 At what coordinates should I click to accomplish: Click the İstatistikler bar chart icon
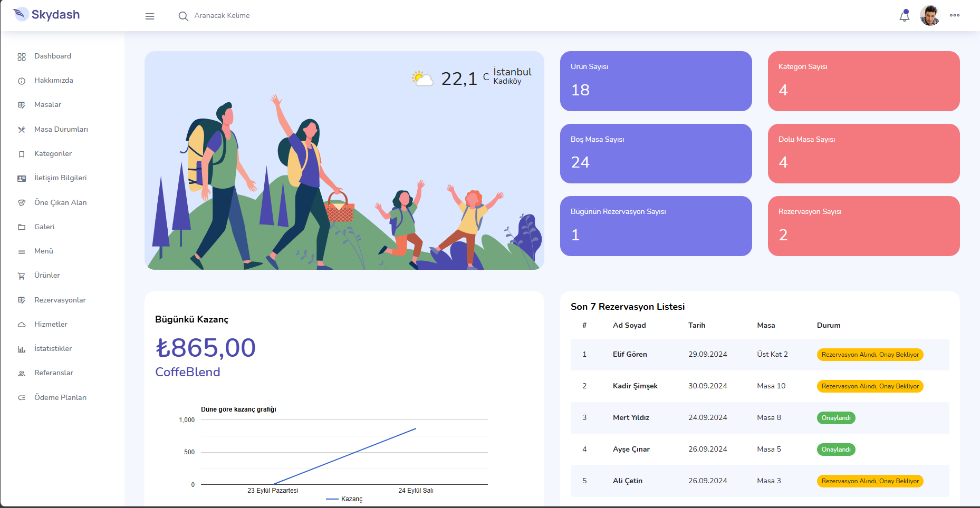(22, 349)
